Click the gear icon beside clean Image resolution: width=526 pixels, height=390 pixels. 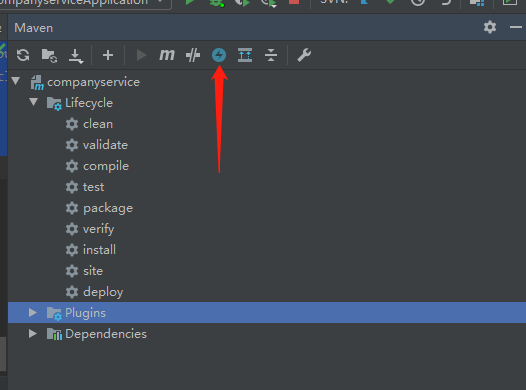click(x=72, y=124)
